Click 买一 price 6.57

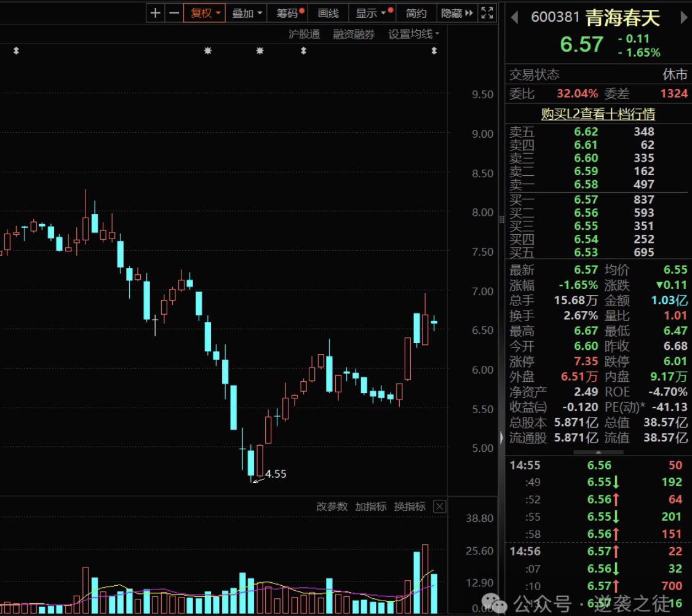click(x=586, y=200)
